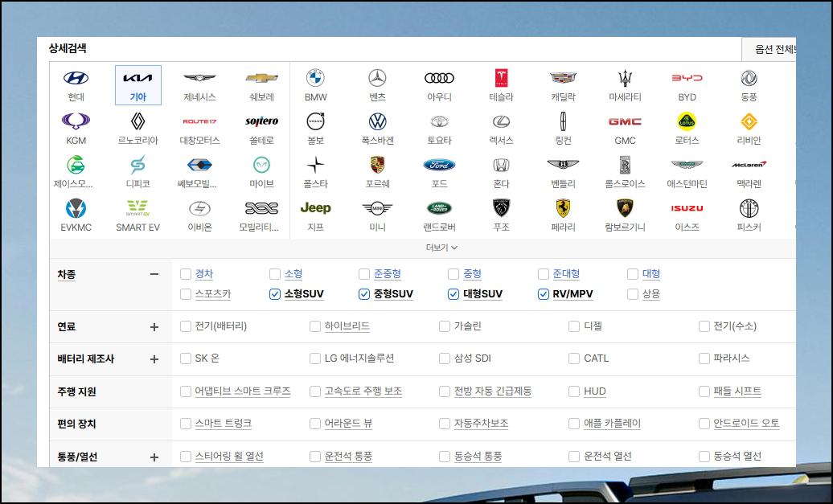Choose the Genesis (제네시스) brand icon
833x504 pixels.
click(x=199, y=78)
